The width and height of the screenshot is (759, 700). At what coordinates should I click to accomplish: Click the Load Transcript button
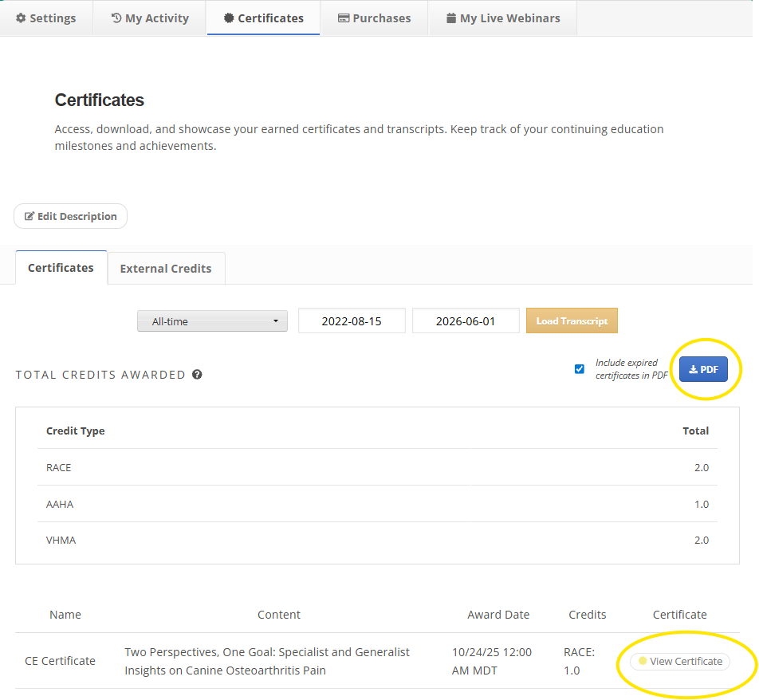click(572, 321)
